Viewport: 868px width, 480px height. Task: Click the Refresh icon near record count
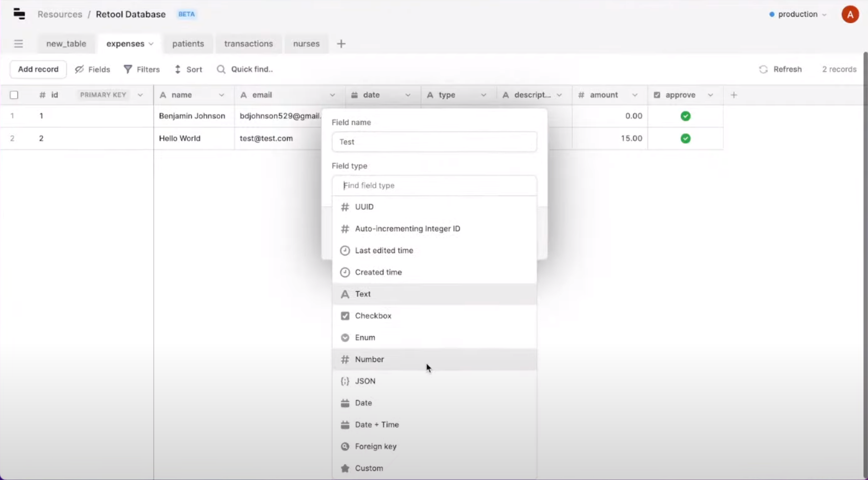[x=763, y=69]
